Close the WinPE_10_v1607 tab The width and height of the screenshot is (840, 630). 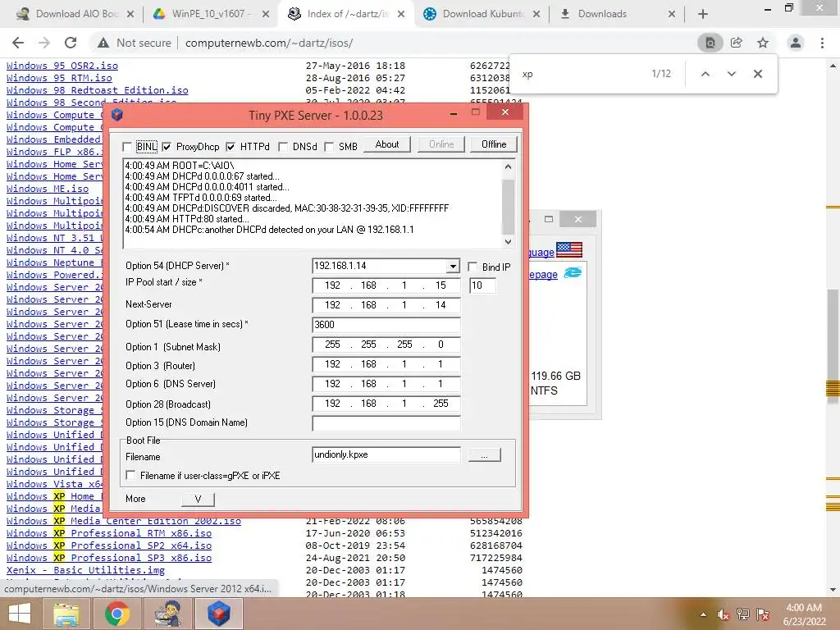[x=266, y=14]
